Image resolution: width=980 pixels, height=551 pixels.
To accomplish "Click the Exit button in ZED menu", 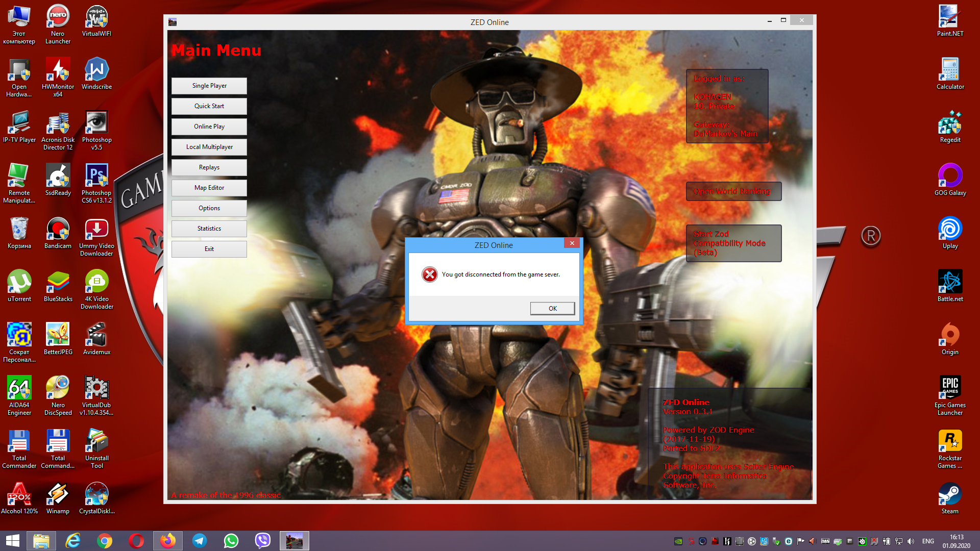I will (x=209, y=249).
